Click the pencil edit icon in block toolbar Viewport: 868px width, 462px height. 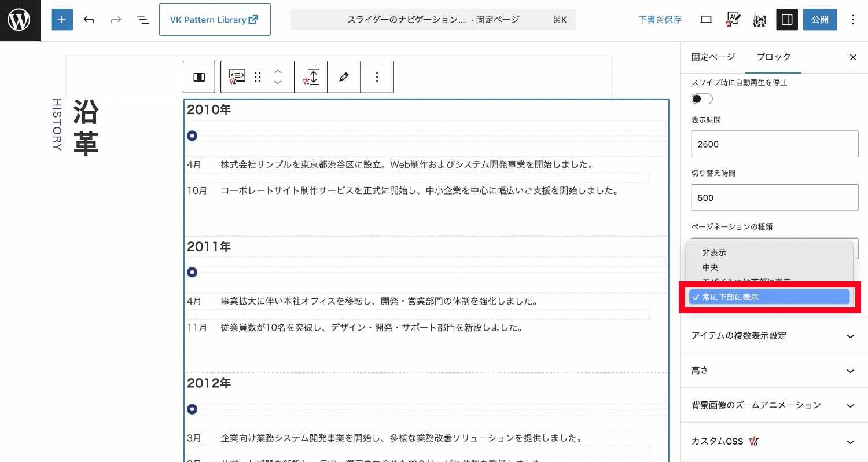coord(344,77)
